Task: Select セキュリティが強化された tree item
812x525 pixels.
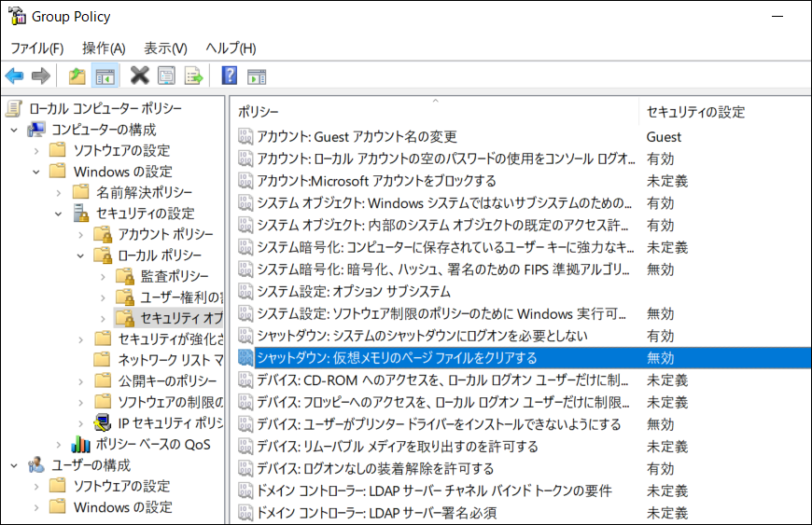Action: tap(171, 339)
